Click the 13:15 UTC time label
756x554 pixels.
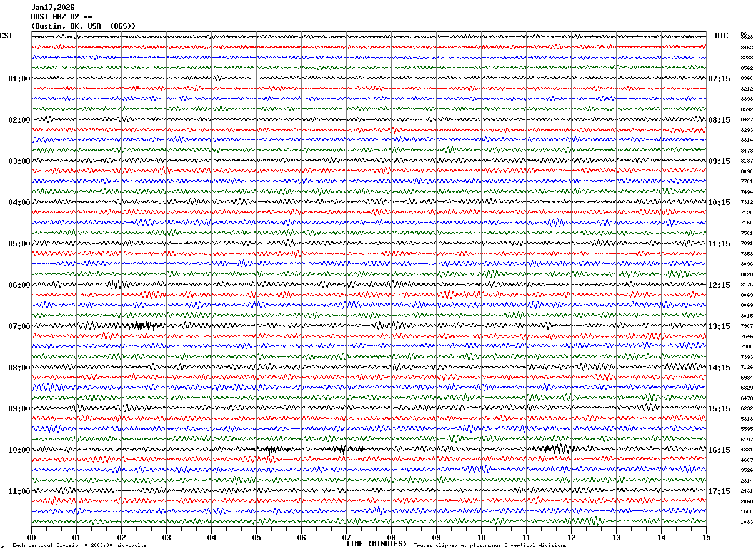point(719,326)
